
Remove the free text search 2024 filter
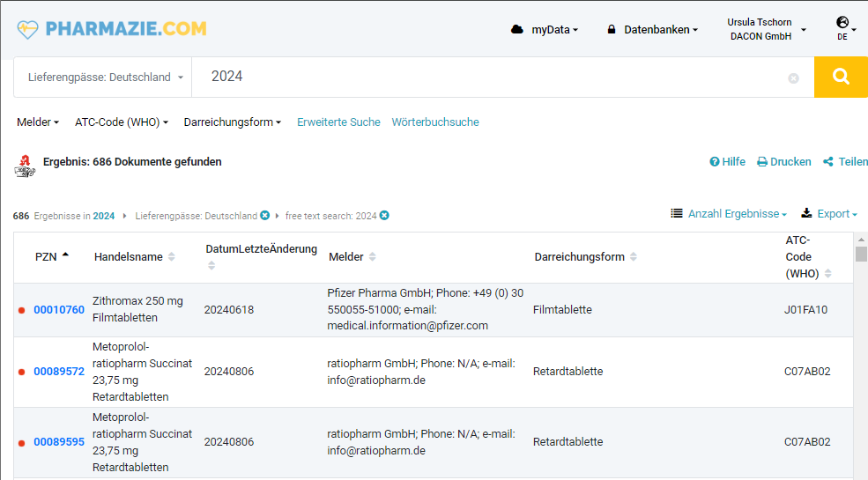pos(384,215)
